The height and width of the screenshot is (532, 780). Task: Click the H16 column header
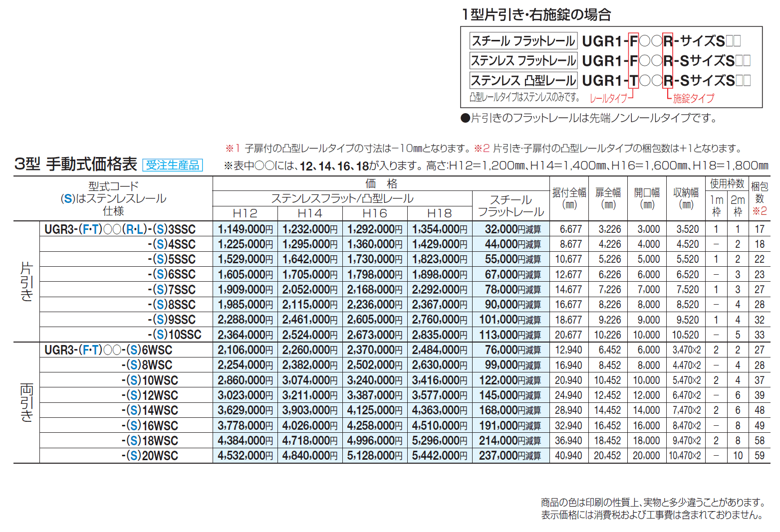pos(375,213)
